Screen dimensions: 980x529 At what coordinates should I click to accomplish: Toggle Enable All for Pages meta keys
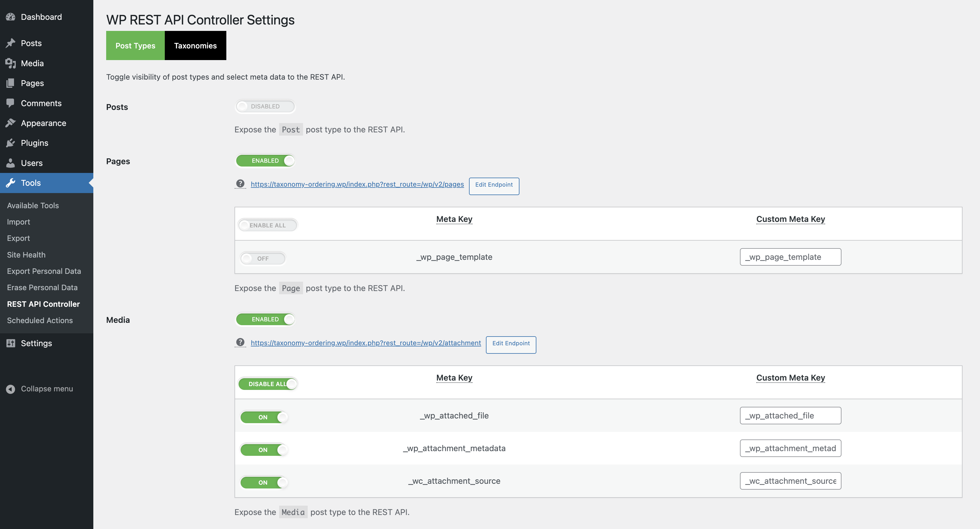(268, 225)
